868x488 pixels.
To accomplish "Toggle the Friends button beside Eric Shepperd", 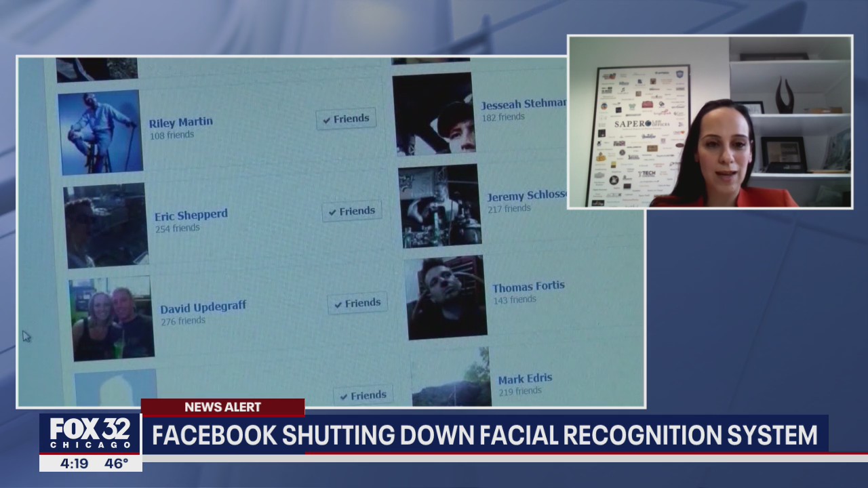I will point(351,211).
